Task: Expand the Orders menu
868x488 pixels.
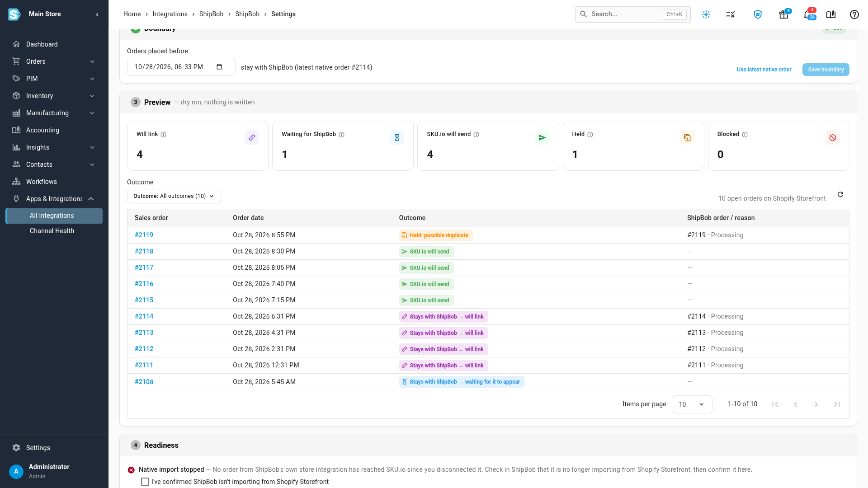Action: 54,61
